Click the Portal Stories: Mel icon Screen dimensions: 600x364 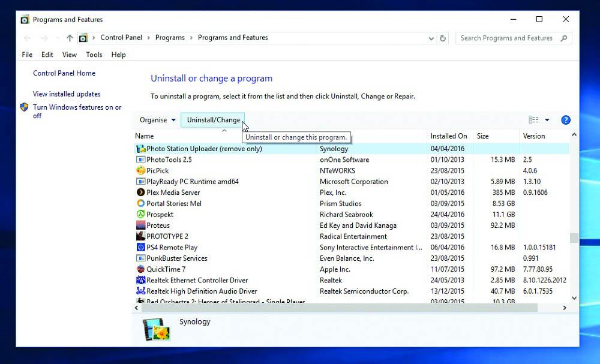click(140, 203)
